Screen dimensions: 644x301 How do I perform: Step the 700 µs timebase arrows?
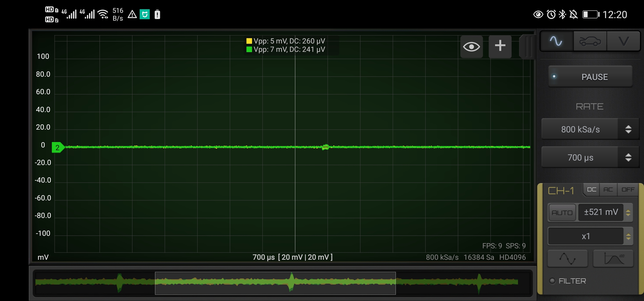[628, 157]
